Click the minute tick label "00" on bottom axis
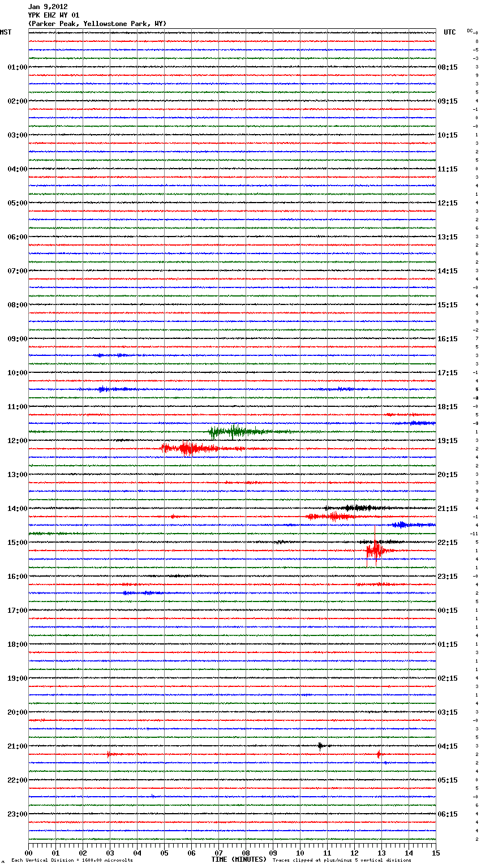This screenshot has width=481, height=868. tap(28, 853)
